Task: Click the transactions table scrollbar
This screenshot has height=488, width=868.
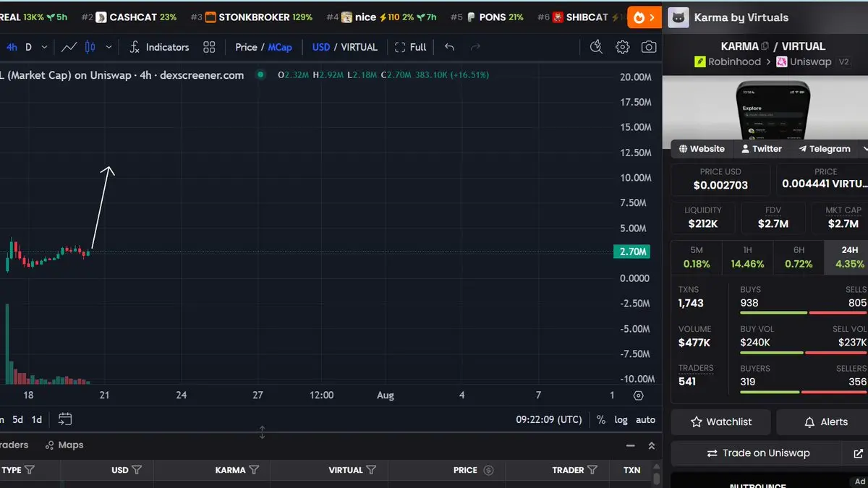Action: (x=656, y=477)
